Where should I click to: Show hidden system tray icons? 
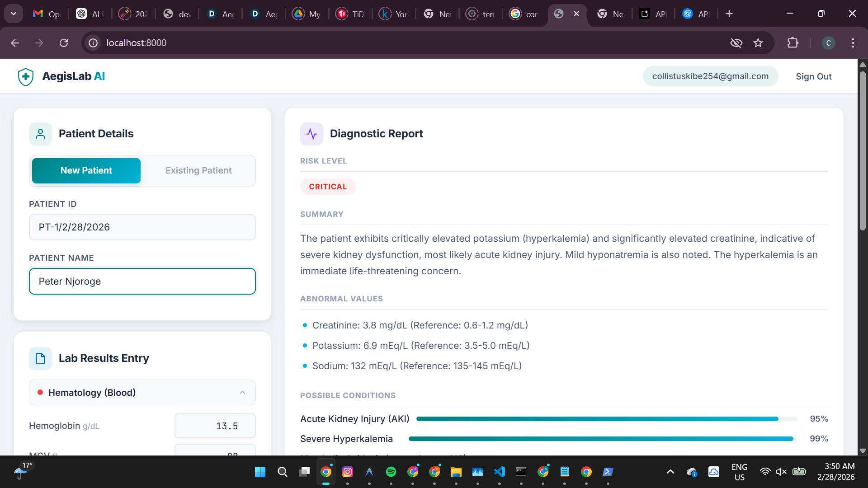click(x=670, y=472)
